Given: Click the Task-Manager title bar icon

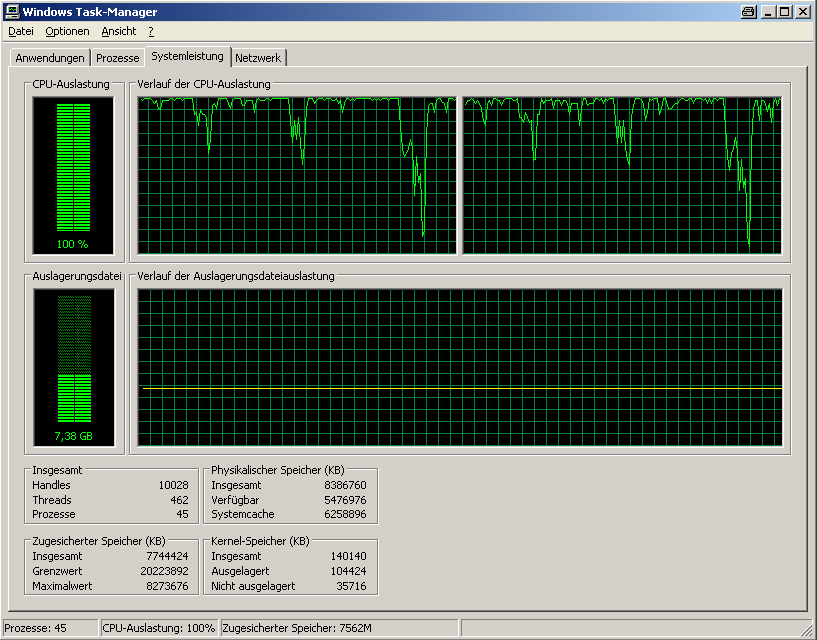Looking at the screenshot, I should (x=11, y=11).
